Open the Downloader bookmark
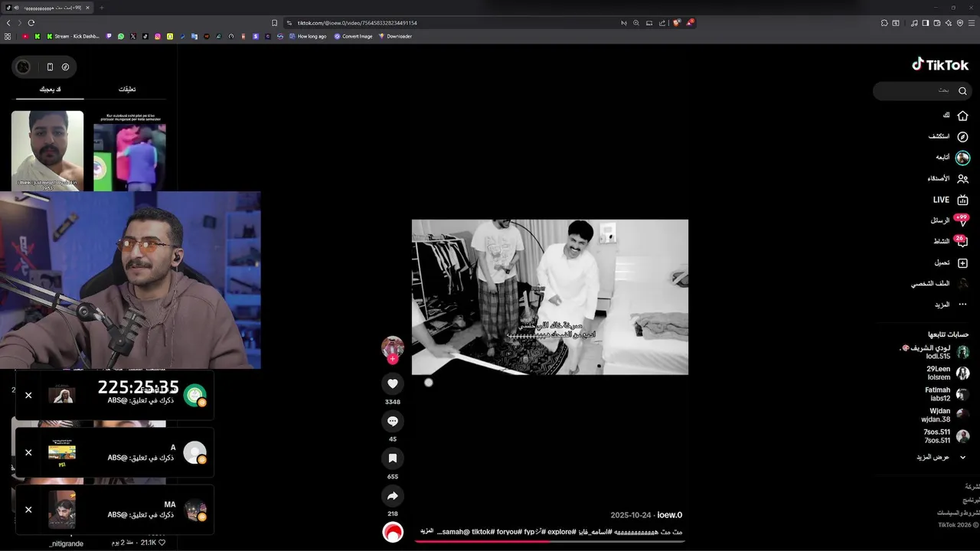The width and height of the screenshot is (980, 551). (x=395, y=36)
